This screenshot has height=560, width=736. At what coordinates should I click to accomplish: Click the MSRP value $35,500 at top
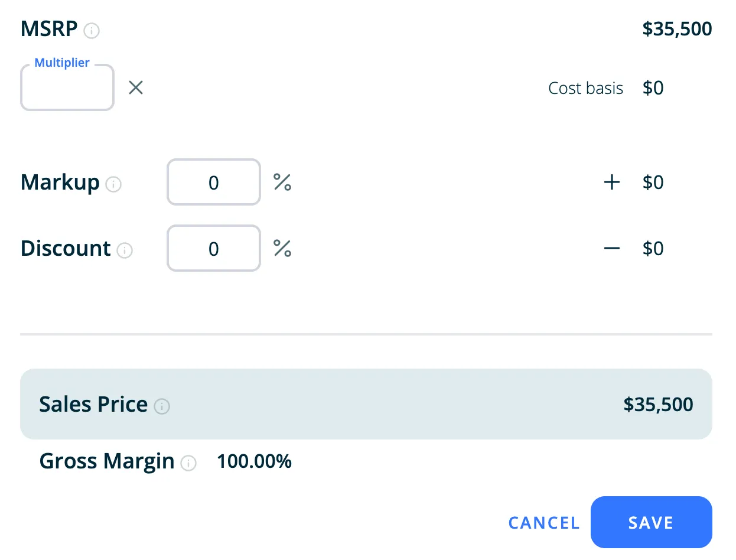[x=677, y=29]
